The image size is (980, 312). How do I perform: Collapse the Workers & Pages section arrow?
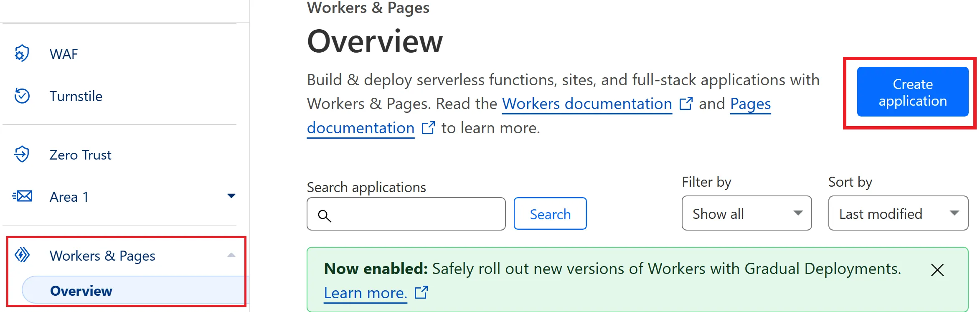[x=231, y=255]
